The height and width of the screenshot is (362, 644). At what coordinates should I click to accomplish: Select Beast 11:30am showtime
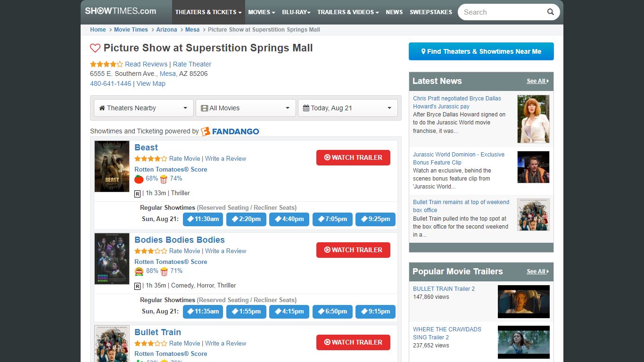pyautogui.click(x=203, y=219)
